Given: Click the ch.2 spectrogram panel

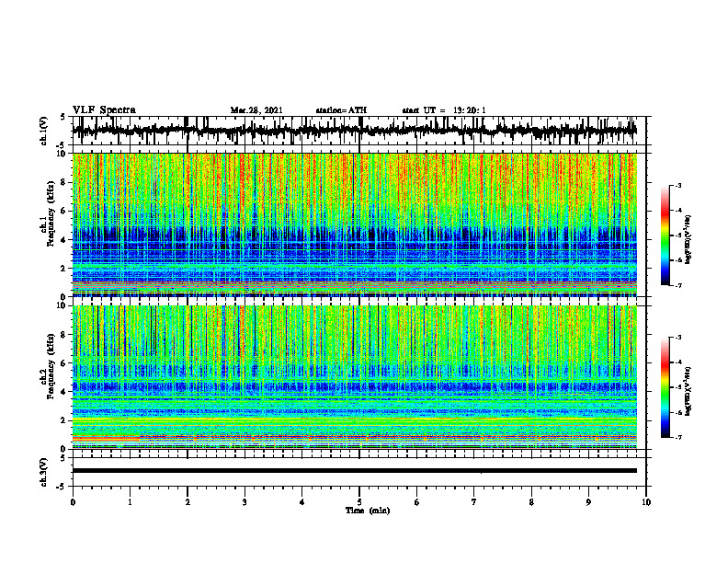Looking at the screenshot, I should pyautogui.click(x=355, y=377).
